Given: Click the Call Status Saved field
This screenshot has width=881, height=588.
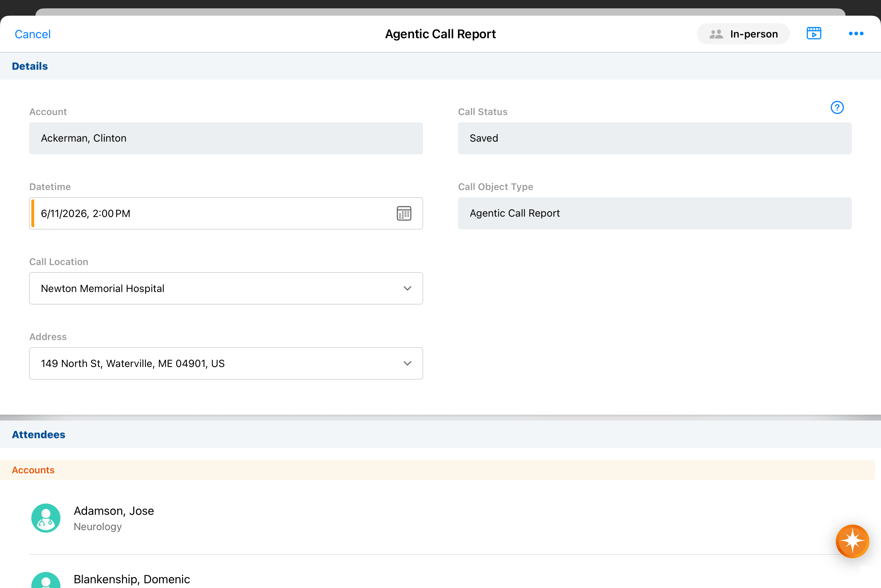Looking at the screenshot, I should (655, 138).
